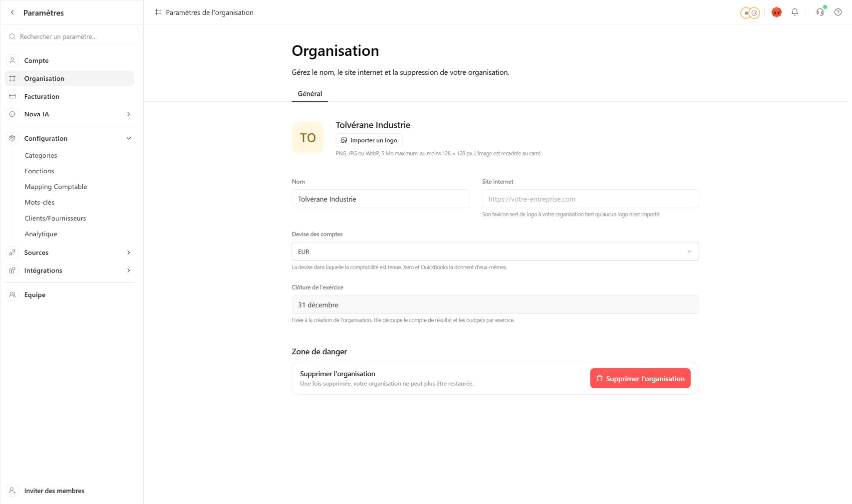Open Mots-clés in the Configuration list
Image resolution: width=852 pixels, height=504 pixels.
tap(39, 202)
